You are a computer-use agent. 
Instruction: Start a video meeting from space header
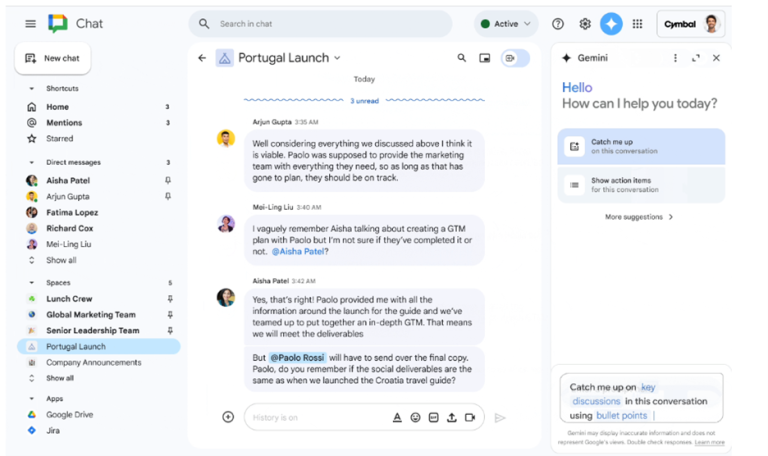[x=515, y=58]
